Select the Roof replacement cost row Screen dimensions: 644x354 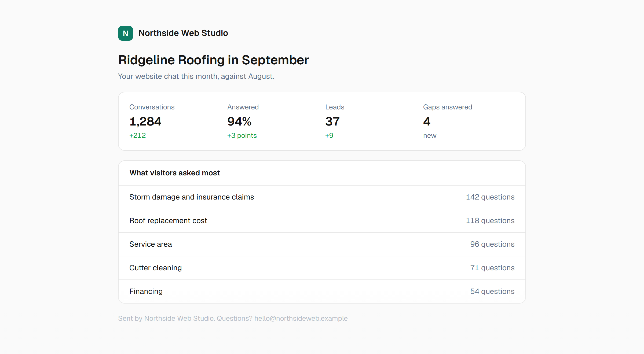[322, 221]
